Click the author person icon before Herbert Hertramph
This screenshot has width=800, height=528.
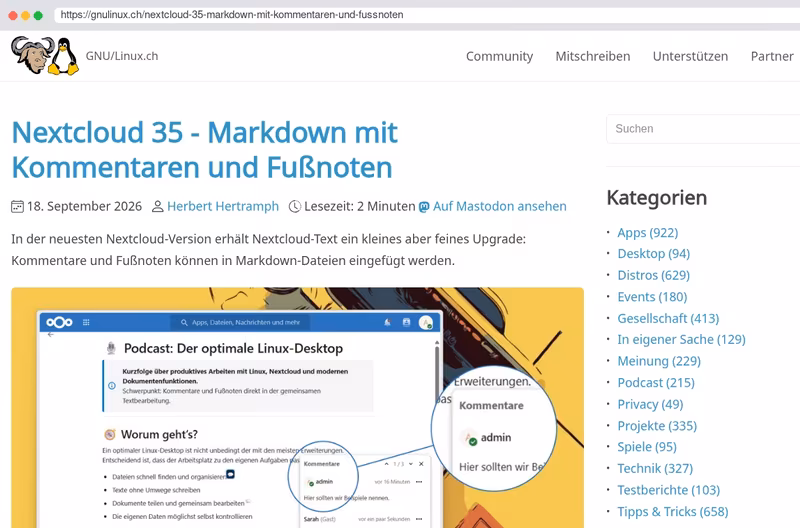tap(158, 207)
